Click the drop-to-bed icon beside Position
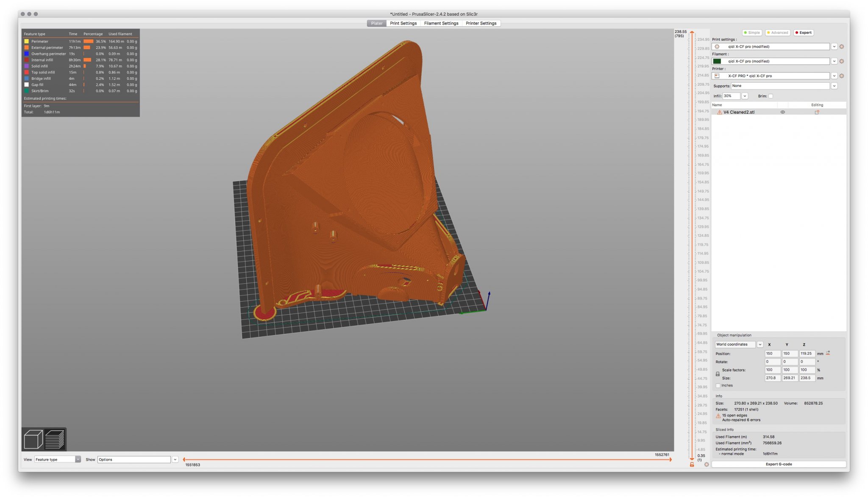Viewport: 868px width, 498px height. coord(828,353)
